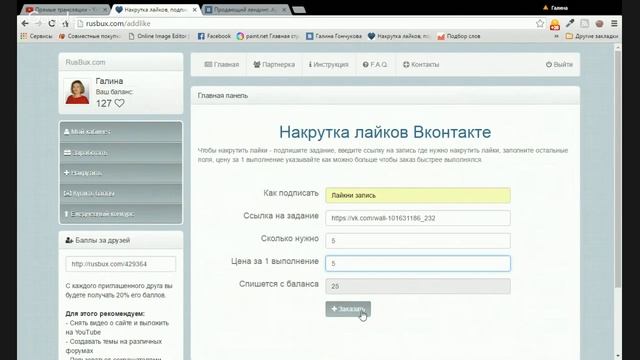
Task: Go back with the browser back arrow
Action: 25,24
